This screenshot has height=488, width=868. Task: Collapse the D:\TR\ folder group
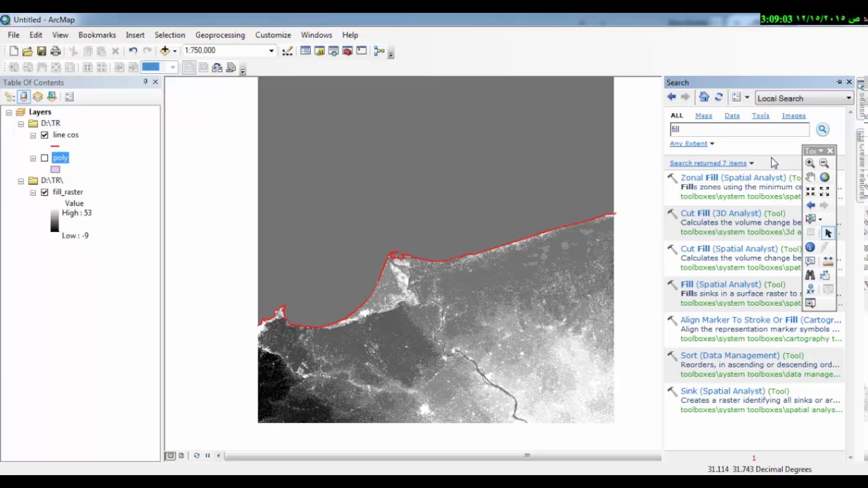pos(21,181)
